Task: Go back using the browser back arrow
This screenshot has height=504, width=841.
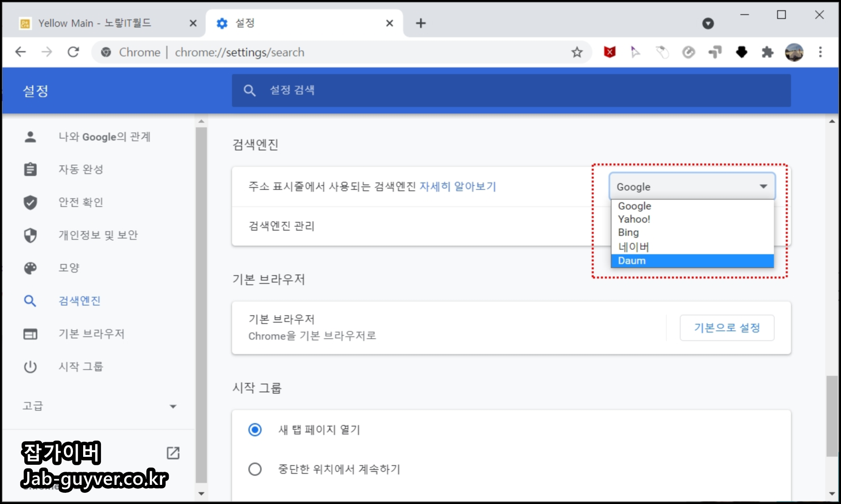Action: 21,52
